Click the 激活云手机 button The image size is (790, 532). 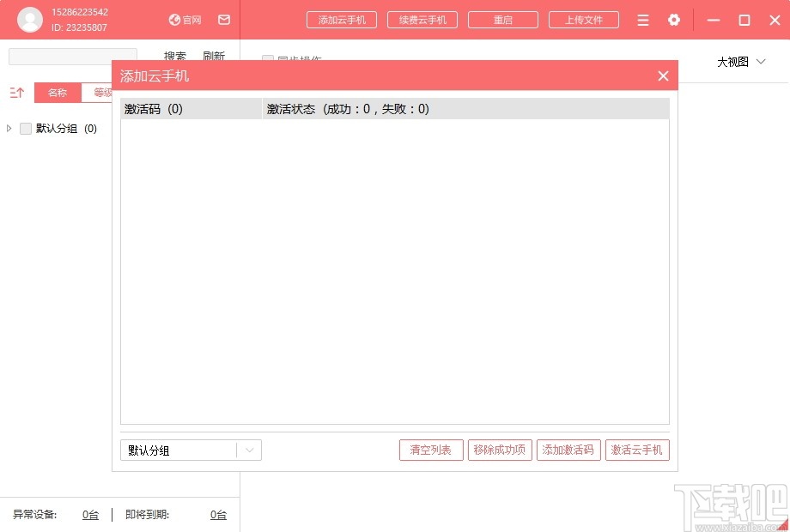pos(637,449)
